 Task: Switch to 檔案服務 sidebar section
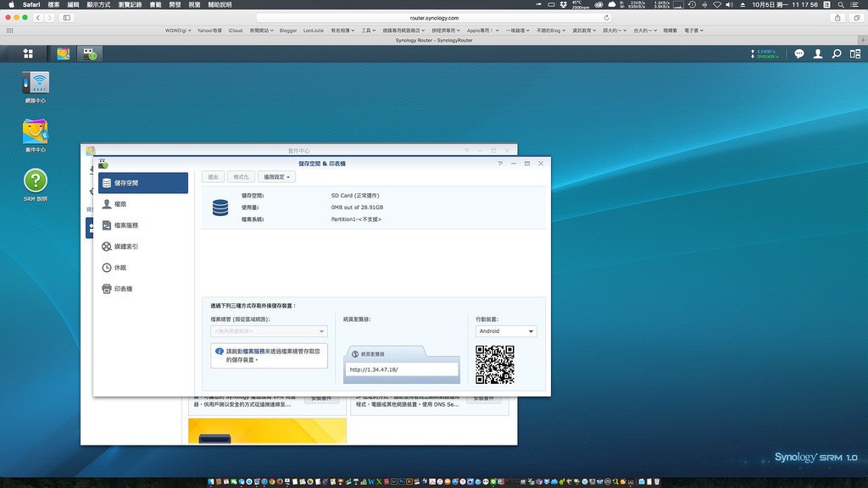click(143, 225)
